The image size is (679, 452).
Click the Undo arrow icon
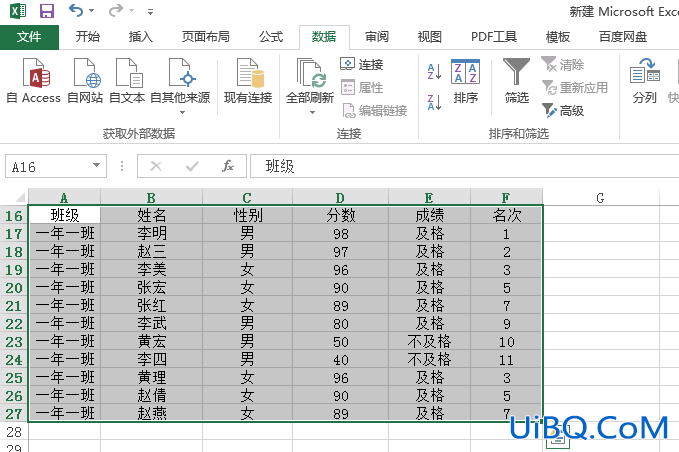(75, 10)
